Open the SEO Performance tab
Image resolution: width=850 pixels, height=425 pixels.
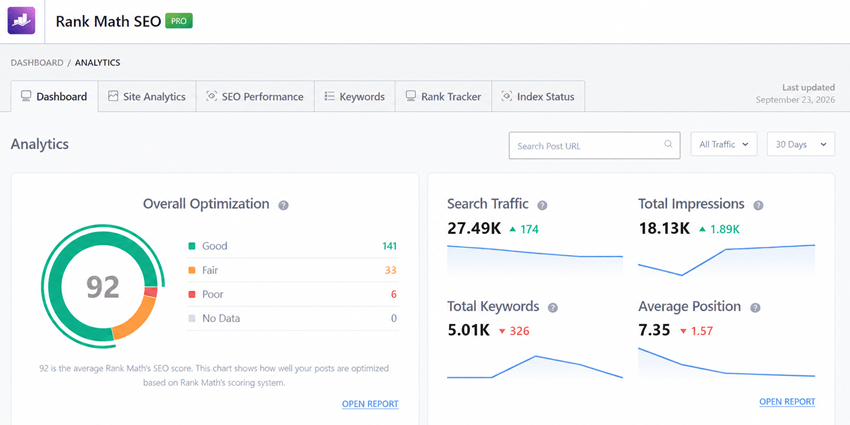click(x=255, y=96)
